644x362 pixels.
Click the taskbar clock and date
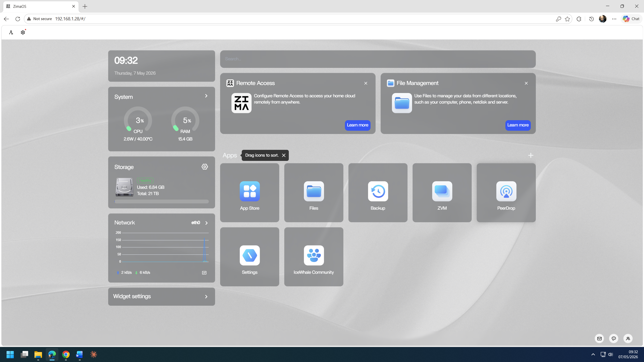click(x=628, y=354)
